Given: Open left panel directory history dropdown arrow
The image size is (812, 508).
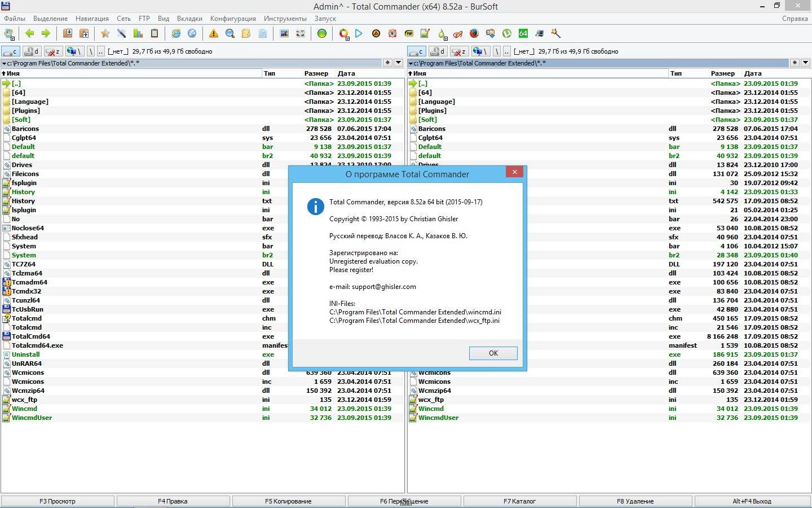Looking at the screenshot, I should point(399,63).
